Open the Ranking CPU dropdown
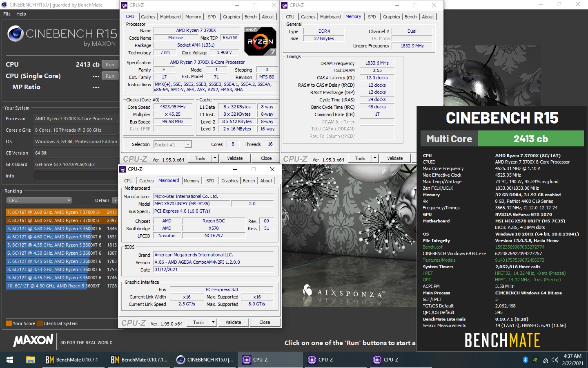This screenshot has height=368, width=588. (x=39, y=200)
